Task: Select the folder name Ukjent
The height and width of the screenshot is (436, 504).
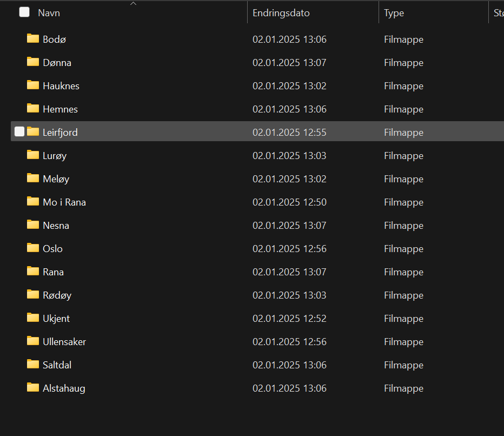Action: 56,318
